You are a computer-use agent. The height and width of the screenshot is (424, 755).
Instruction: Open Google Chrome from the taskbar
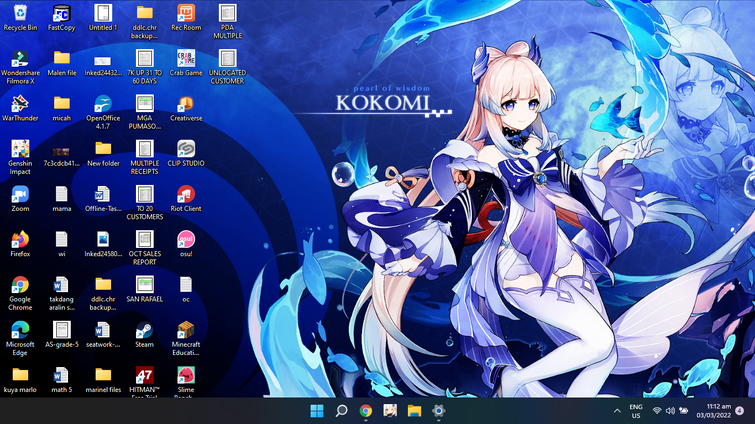(x=366, y=411)
